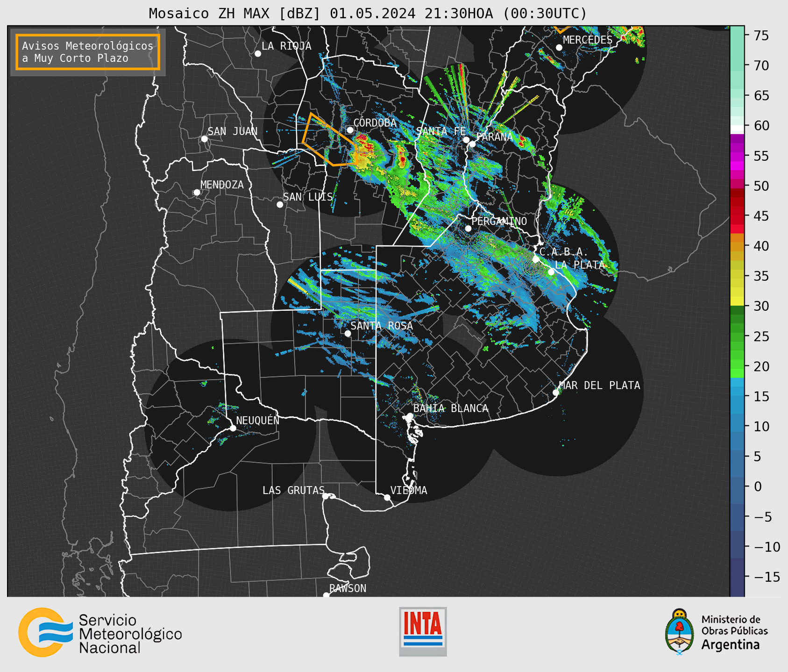Click the NEUQUÉN city marker dot
The width and height of the screenshot is (788, 672).
(233, 428)
